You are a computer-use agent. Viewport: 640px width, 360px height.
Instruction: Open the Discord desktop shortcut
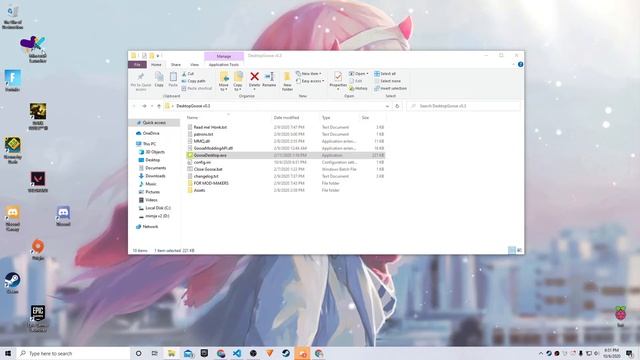tap(63, 216)
